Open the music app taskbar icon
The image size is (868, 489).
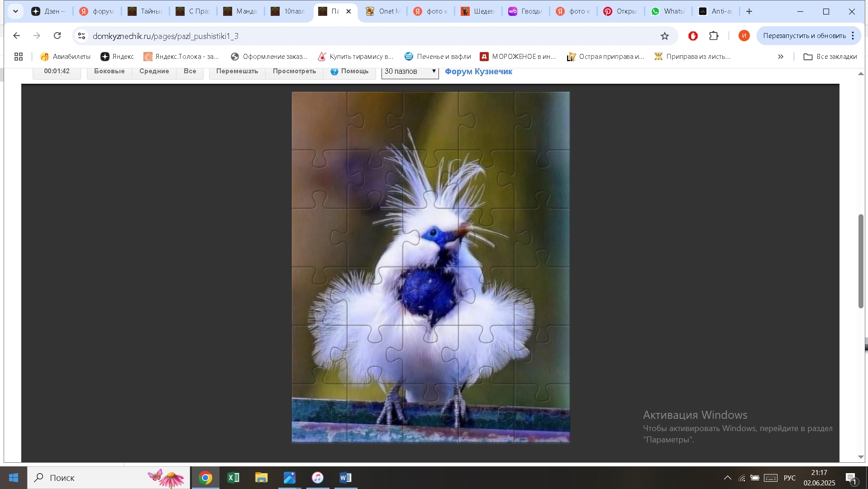(318, 478)
